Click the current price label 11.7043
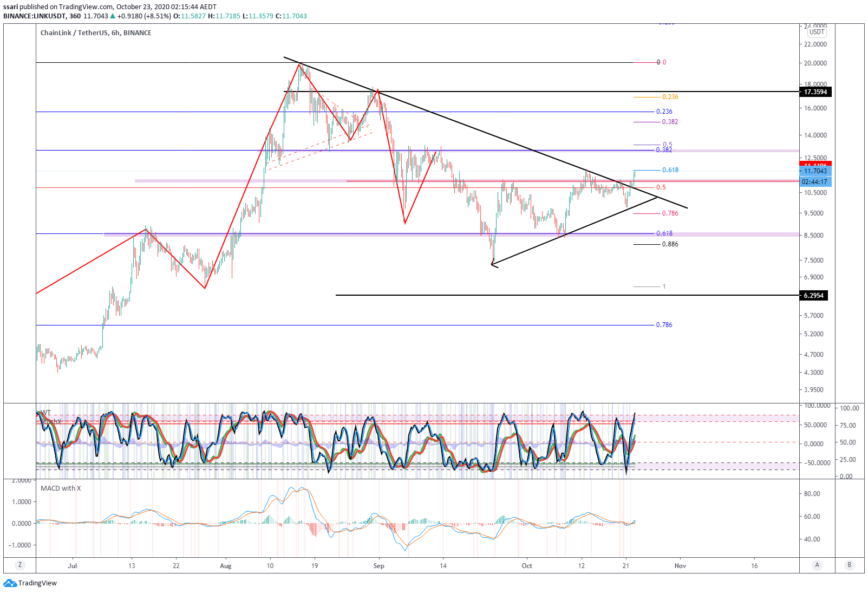The width and height of the screenshot is (868, 593). (815, 171)
